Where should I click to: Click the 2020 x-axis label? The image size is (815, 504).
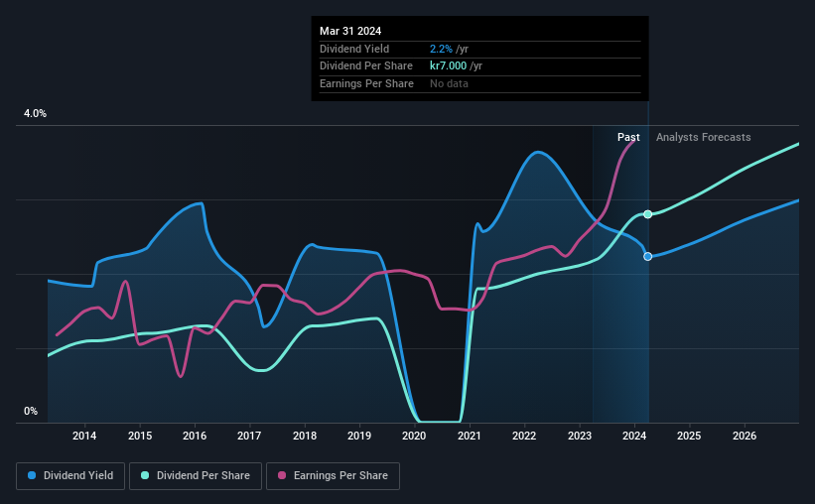[414, 436]
